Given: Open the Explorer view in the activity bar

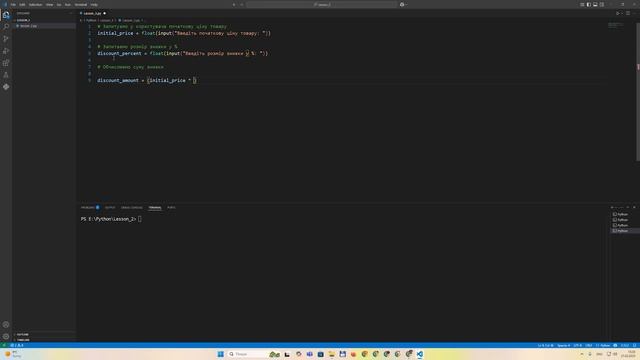Looking at the screenshot, I should [x=6, y=15].
